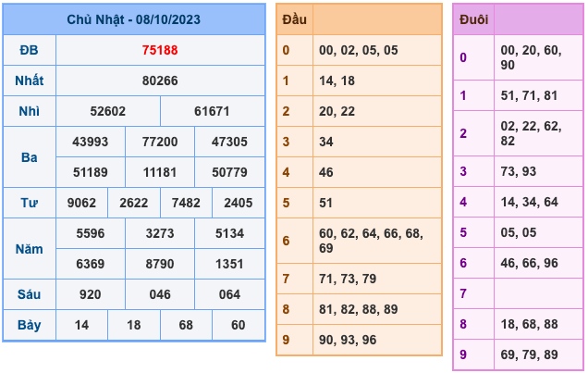
Task: Click the Đuôi column header
Action: (x=473, y=19)
